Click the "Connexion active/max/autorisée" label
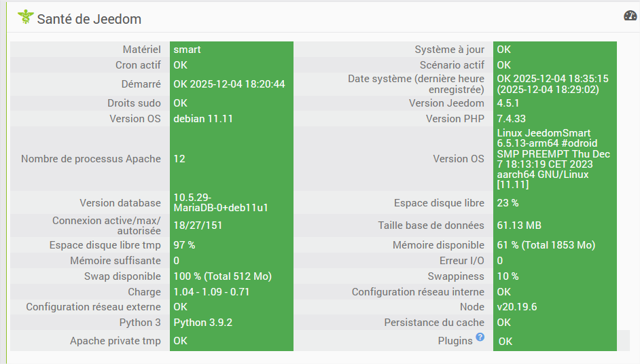 click(107, 226)
